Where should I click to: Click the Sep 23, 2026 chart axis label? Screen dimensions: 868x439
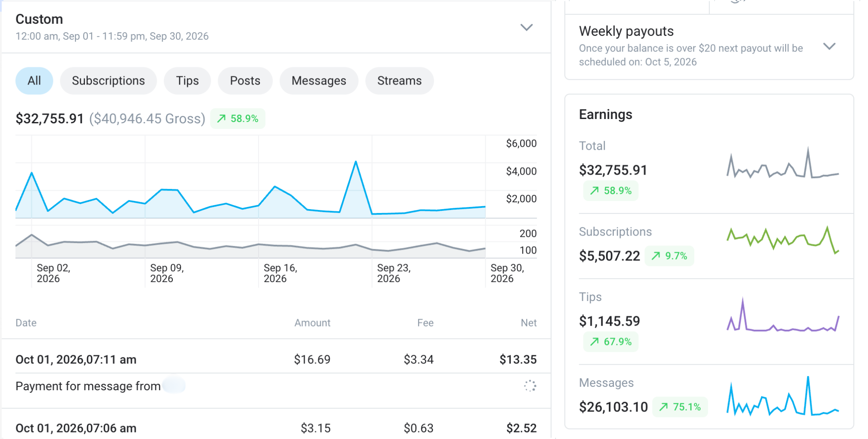(393, 273)
